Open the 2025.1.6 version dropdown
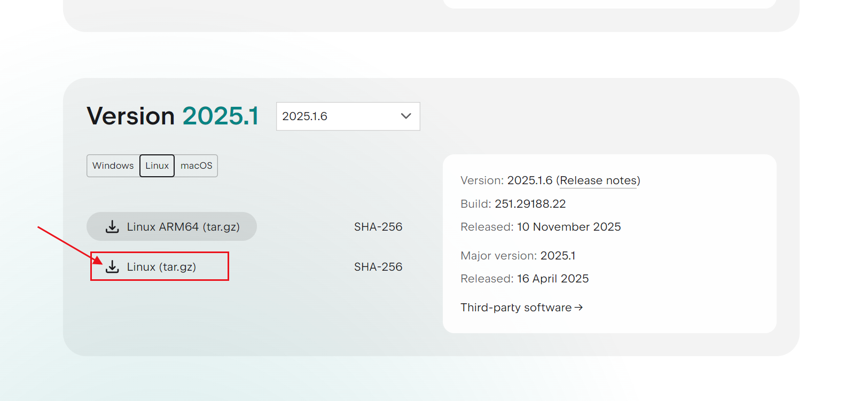The width and height of the screenshot is (868, 401). point(348,116)
